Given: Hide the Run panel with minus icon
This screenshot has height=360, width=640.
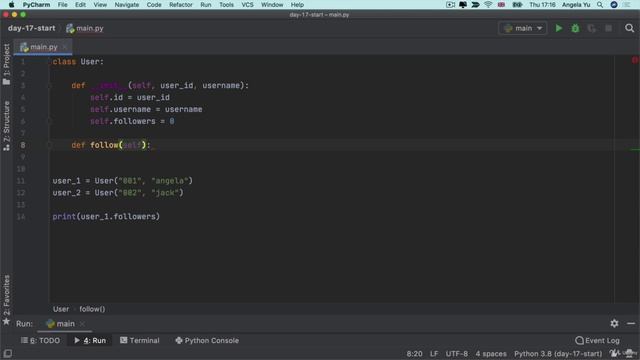Looking at the screenshot, I should (x=631, y=323).
